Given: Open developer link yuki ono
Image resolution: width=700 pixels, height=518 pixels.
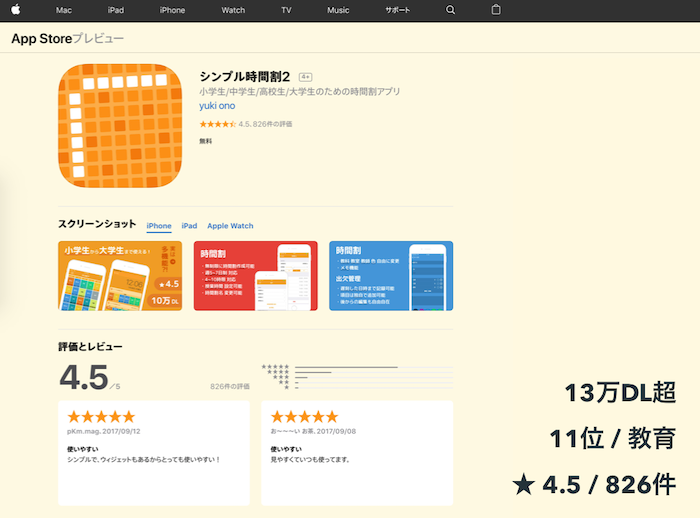Looking at the screenshot, I should click(x=217, y=106).
